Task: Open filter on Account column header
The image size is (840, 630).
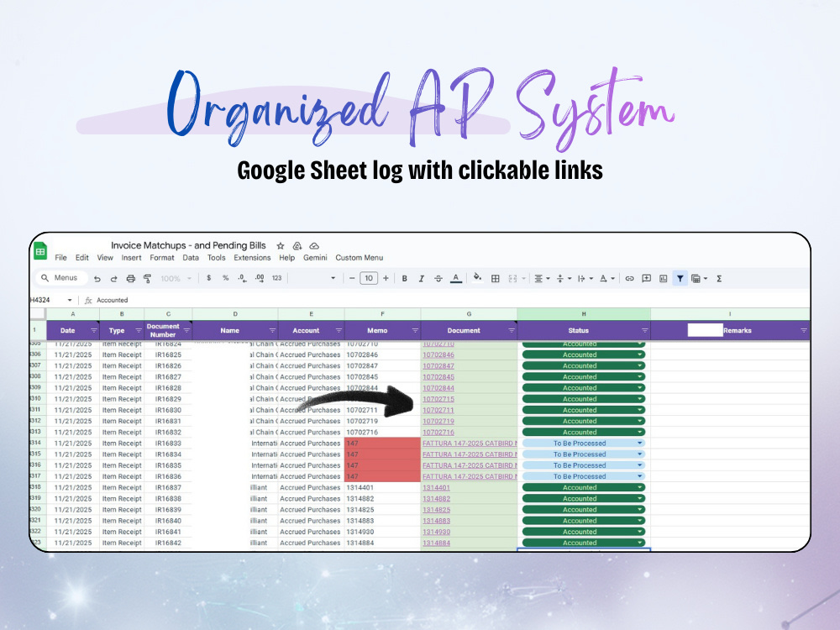Action: click(339, 330)
